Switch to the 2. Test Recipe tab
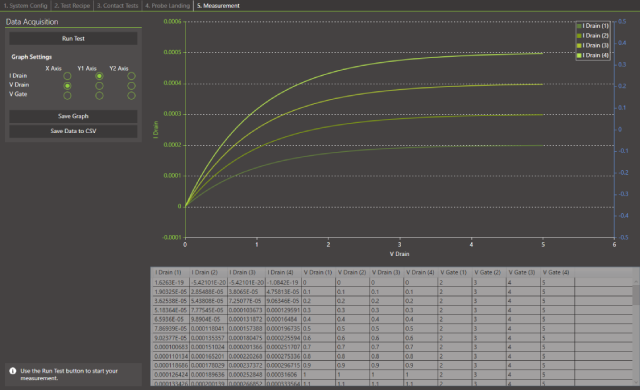640x390 pixels. tap(72, 6)
